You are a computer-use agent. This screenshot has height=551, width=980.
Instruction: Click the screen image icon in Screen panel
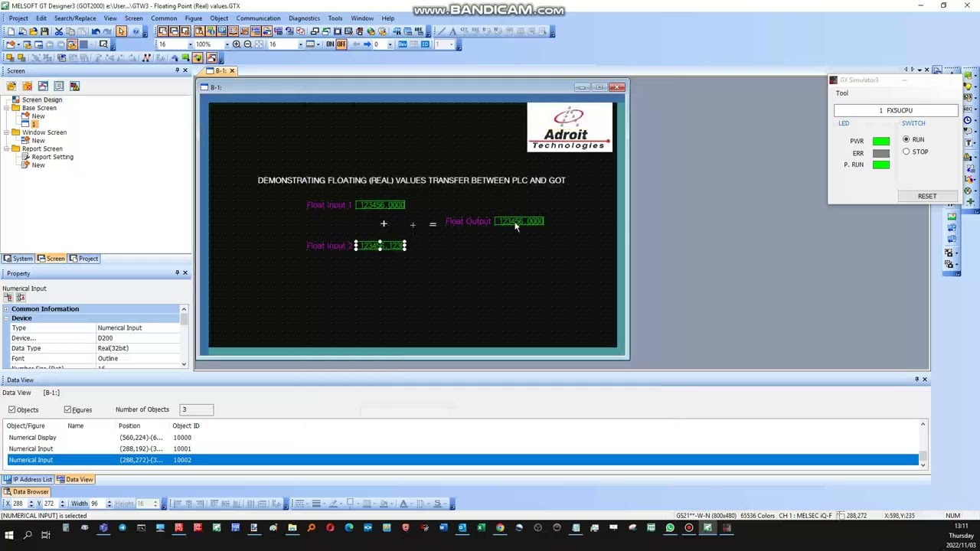43,86
